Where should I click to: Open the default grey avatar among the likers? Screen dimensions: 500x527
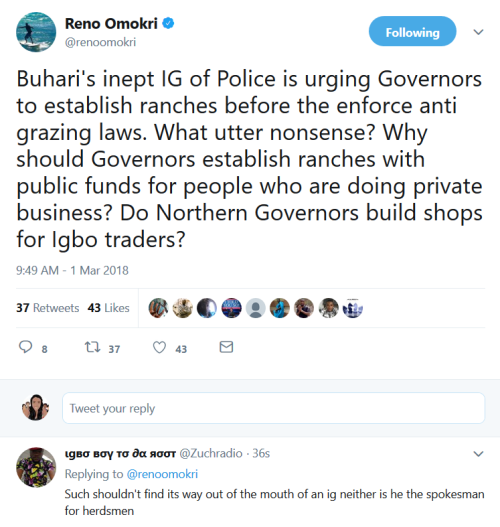[x=255, y=308]
